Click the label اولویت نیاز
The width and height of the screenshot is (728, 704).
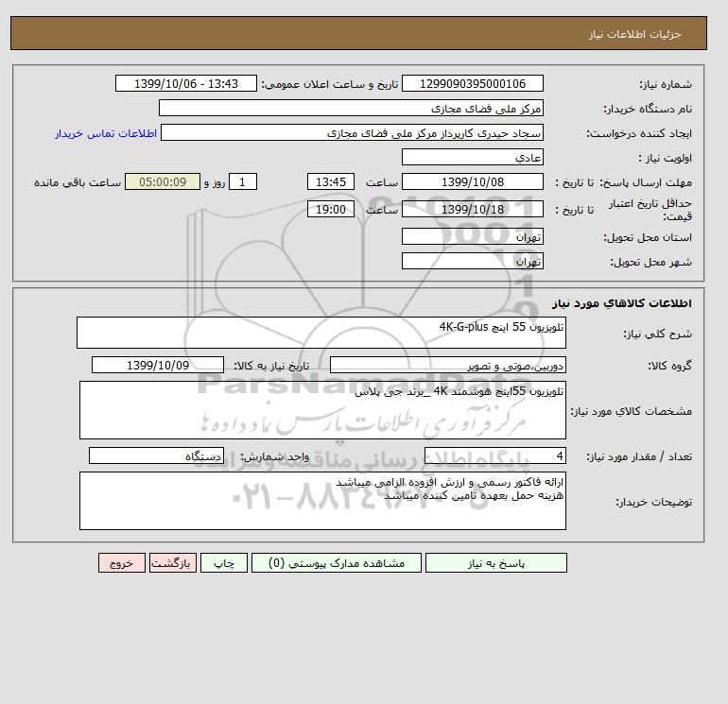(x=666, y=158)
